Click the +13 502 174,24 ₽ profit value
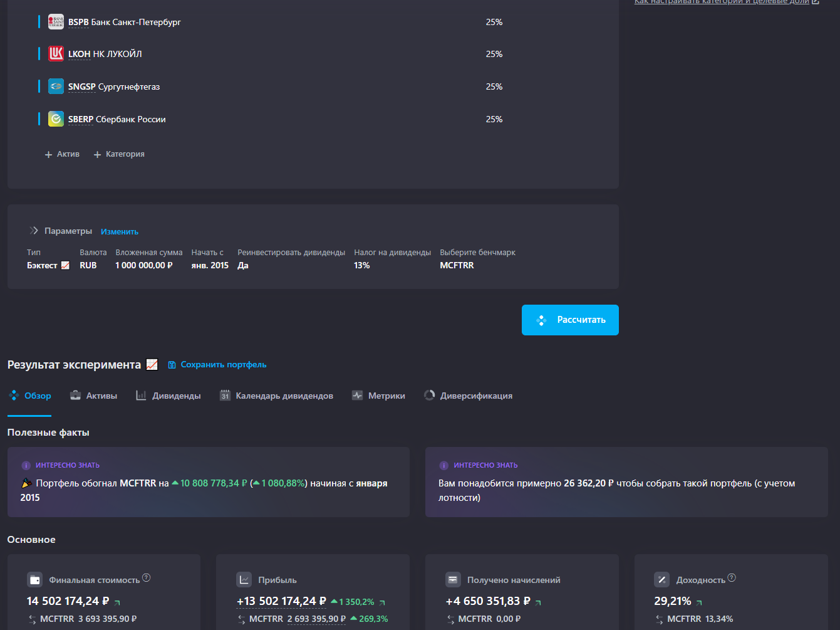This screenshot has height=630, width=840. click(281, 601)
